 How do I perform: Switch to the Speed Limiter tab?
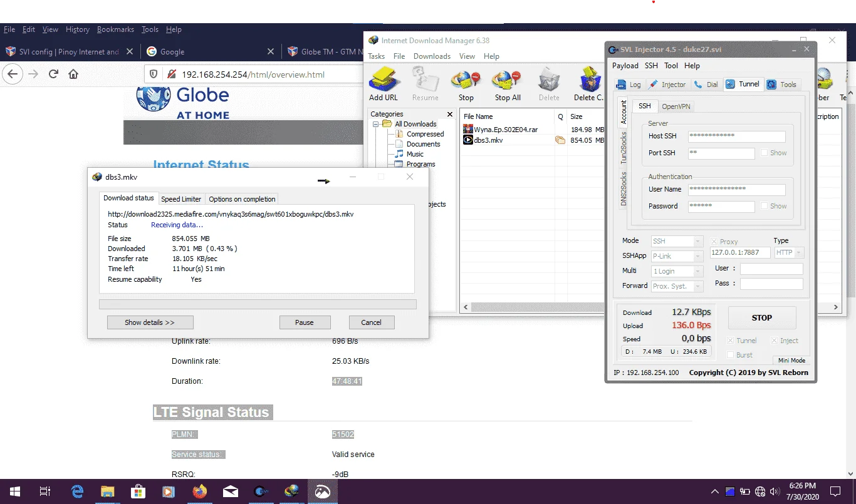coord(181,199)
